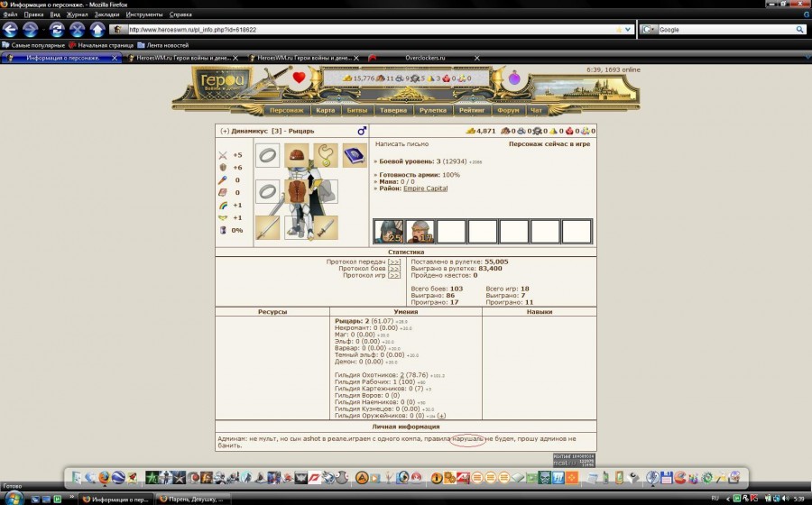Click the blue spellbook item icon

(354, 155)
